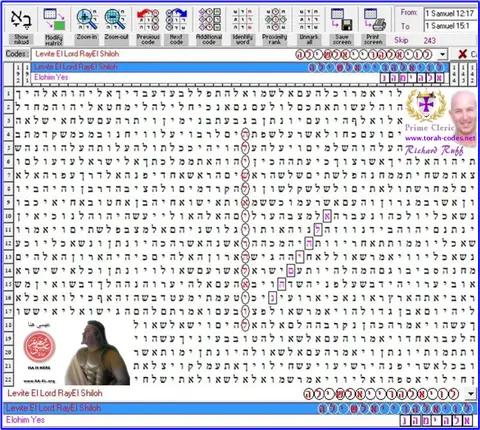
Task: Select highlighted Levite El Lord RayEl Shiloh row below matrix
Action: click(x=240, y=408)
